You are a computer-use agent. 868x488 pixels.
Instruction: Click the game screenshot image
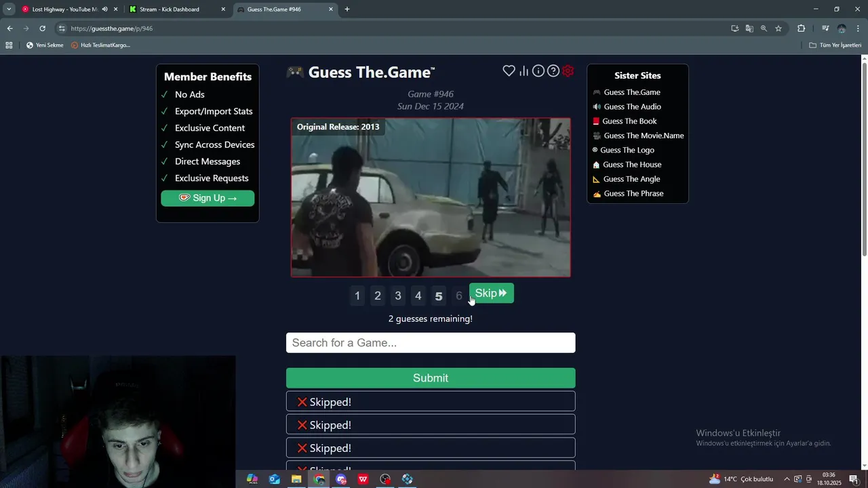click(431, 198)
